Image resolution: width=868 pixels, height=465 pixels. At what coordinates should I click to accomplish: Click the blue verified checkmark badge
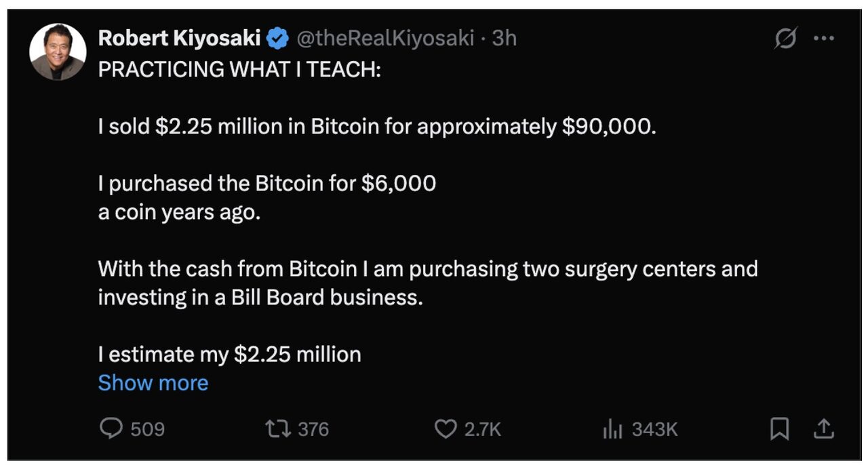(x=277, y=39)
